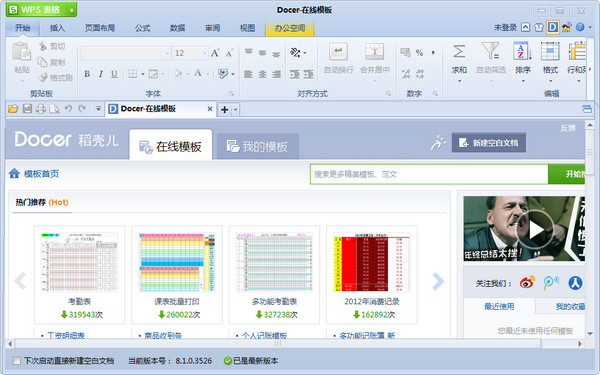The width and height of the screenshot is (600, 375).
Task: Click the fill color bucket icon
Action: (178, 73)
